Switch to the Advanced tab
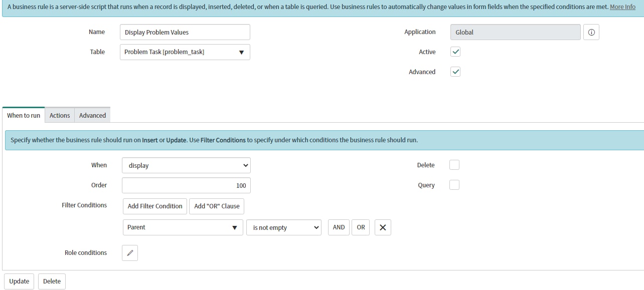 [92, 115]
